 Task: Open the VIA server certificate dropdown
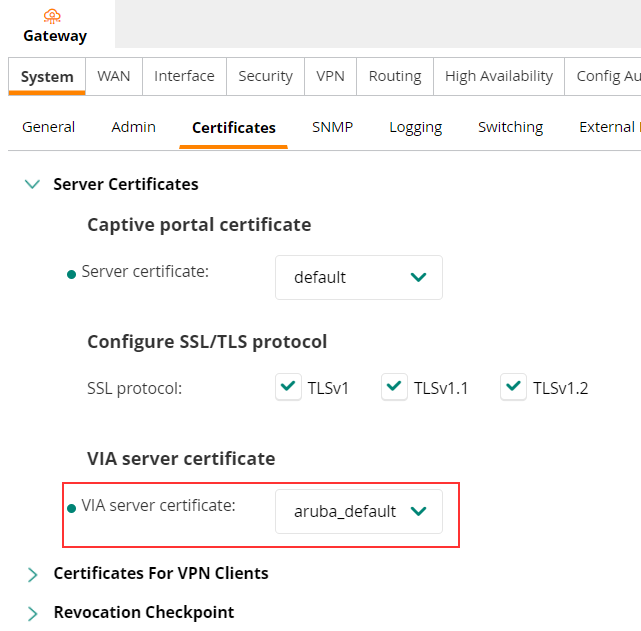[358, 511]
